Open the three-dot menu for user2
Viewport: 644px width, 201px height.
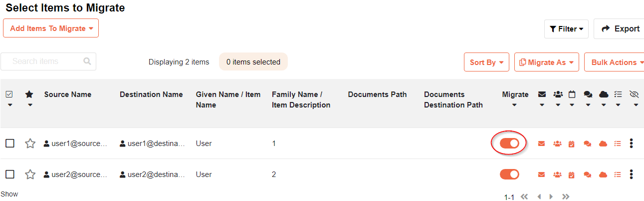coord(632,174)
